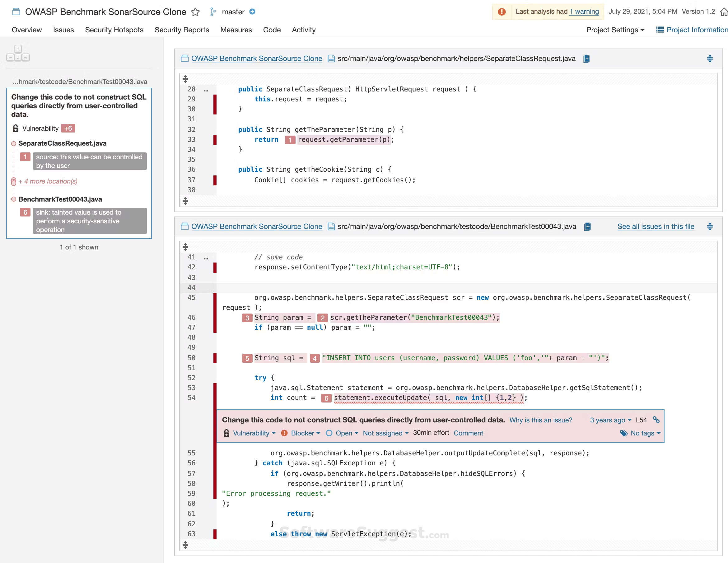Click sidebar file heading SeparateClassRequest.java
Screen dimensions: 728x563
pyautogui.click(x=62, y=143)
